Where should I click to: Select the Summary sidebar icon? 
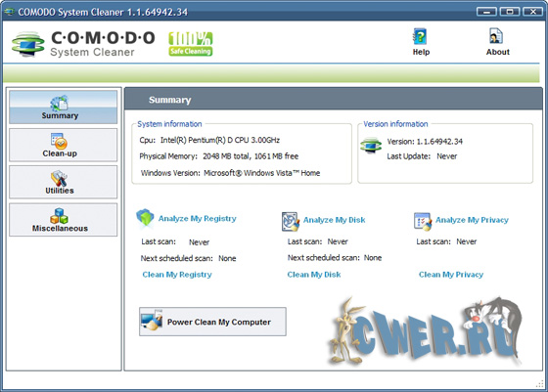[x=60, y=103]
